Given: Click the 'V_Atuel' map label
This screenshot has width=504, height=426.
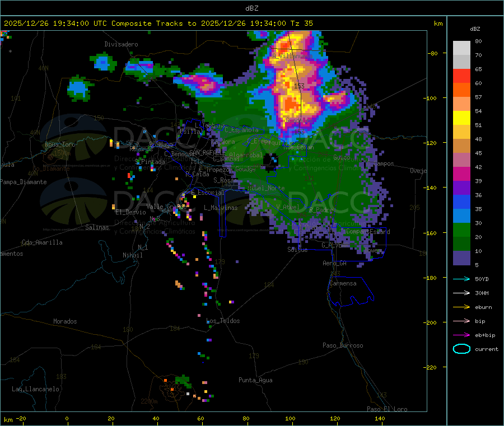Looking at the screenshot, I should click(x=288, y=207).
